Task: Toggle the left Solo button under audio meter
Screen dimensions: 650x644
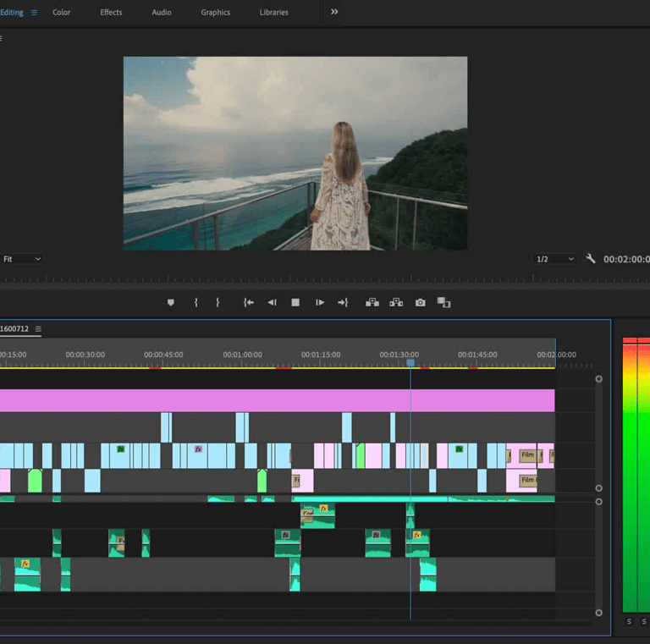Action: 629,622
